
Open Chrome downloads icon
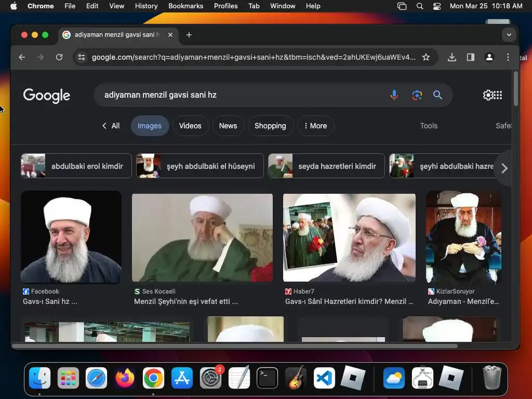(x=451, y=57)
